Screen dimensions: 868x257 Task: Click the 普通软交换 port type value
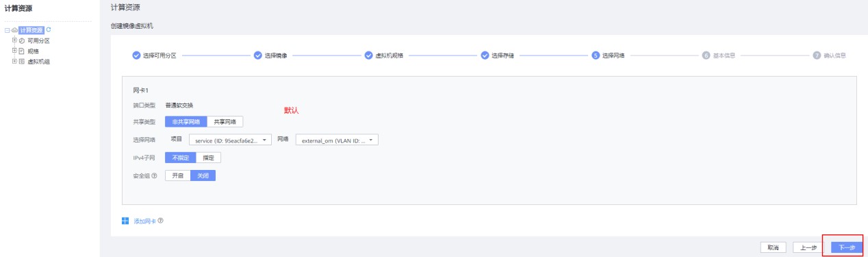(179, 105)
